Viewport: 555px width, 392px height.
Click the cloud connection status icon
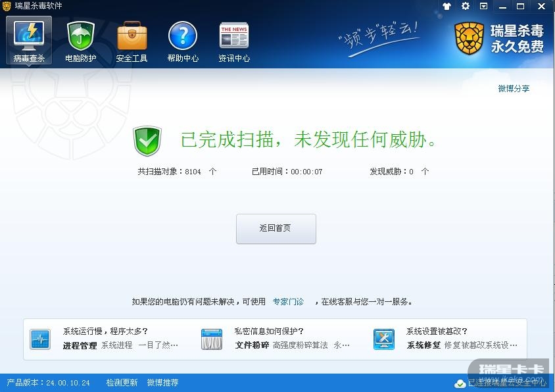(x=460, y=383)
